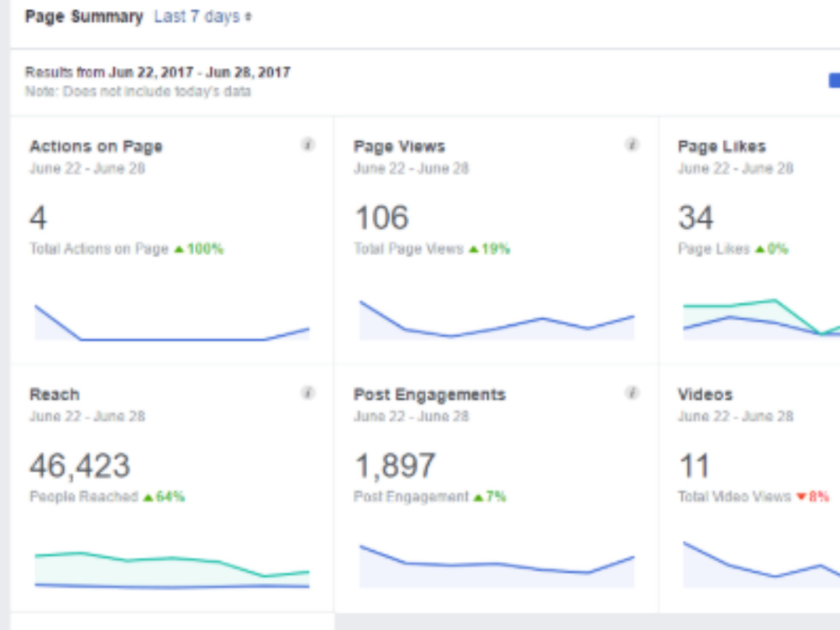Open the Page Views card title

[399, 146]
